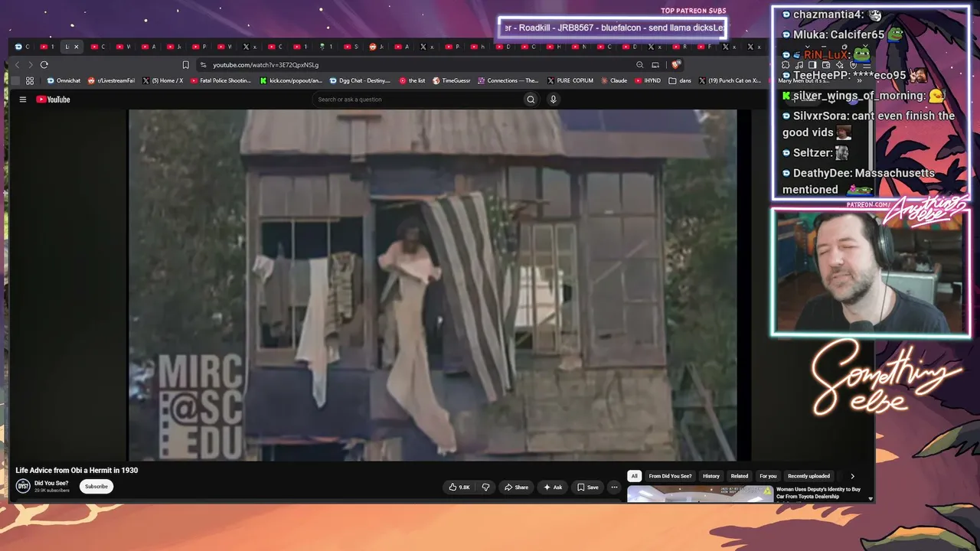
Task: Click chat username Seltzer
Action: click(811, 153)
